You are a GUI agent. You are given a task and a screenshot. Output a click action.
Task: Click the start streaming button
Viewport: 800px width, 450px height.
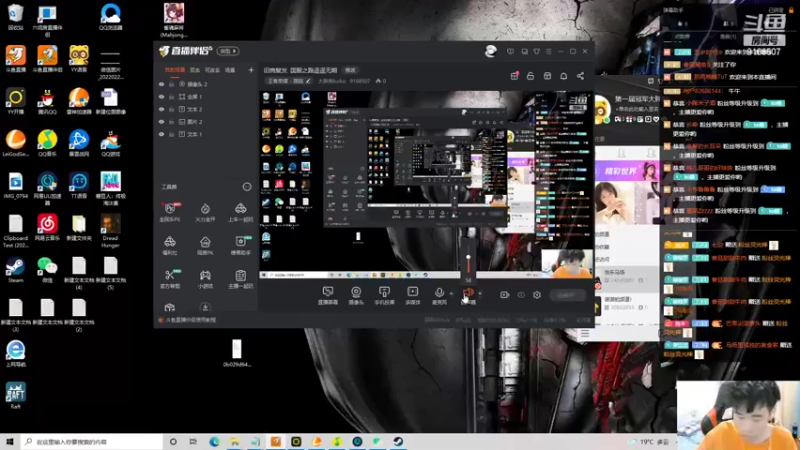[567, 295]
